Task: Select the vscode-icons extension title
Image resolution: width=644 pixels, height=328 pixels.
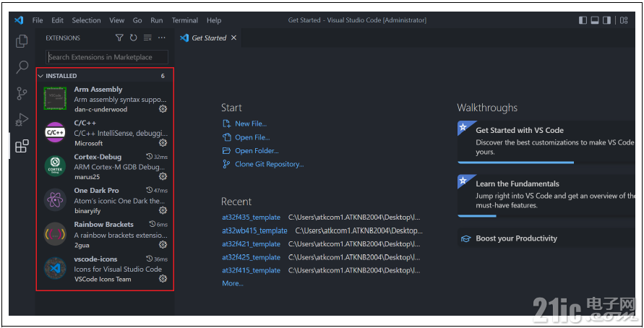Action: (95, 259)
